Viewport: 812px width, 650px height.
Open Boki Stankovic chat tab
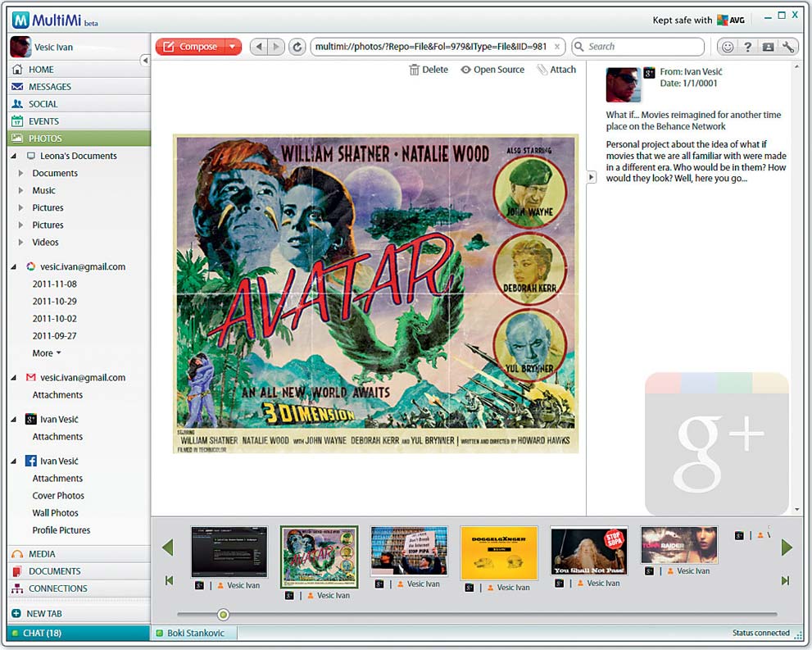194,633
